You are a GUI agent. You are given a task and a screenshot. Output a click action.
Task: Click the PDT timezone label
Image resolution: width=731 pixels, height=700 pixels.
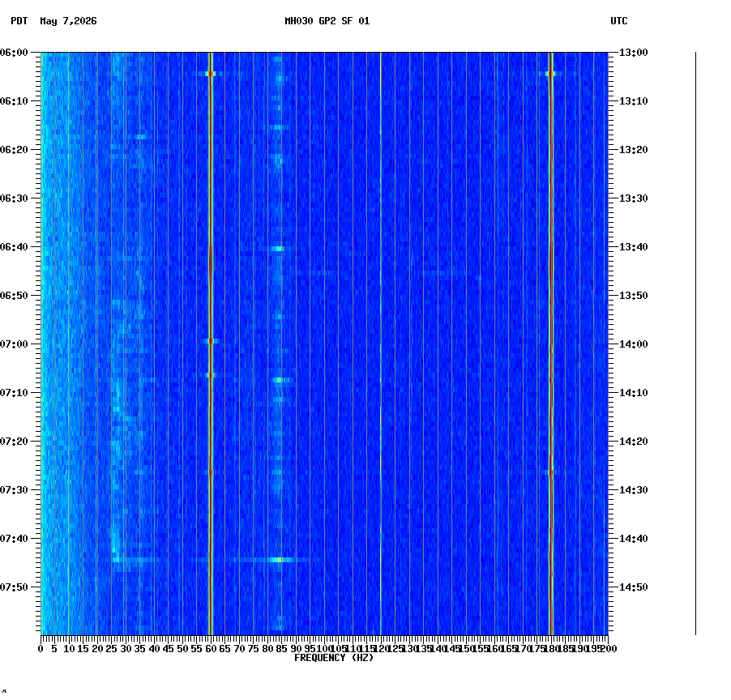click(x=19, y=21)
